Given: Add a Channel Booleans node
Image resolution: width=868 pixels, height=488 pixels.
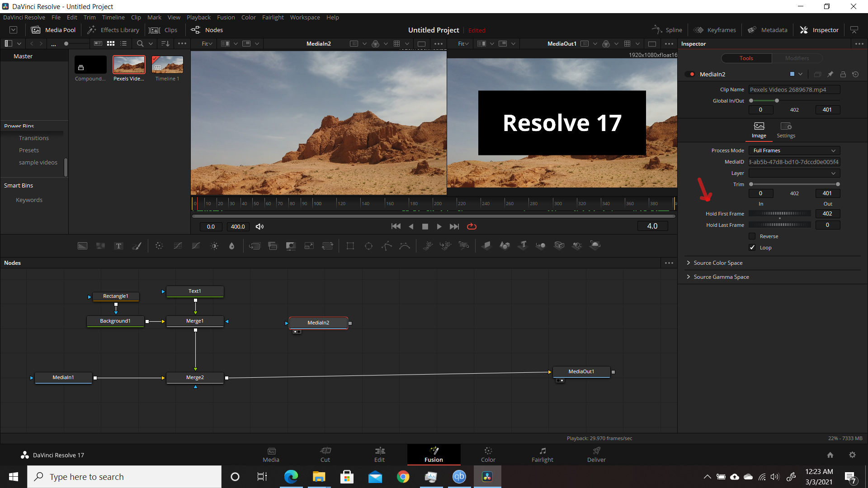Looking at the screenshot, I should pyautogui.click(x=273, y=246).
